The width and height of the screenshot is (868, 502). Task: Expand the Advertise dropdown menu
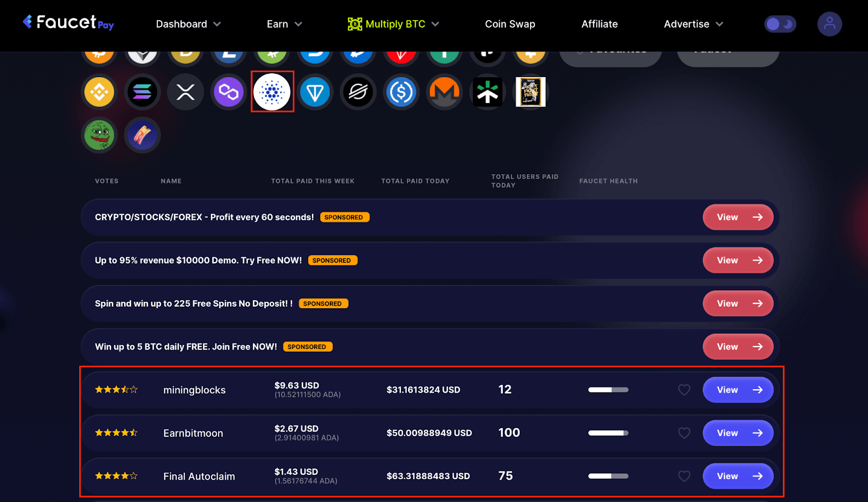point(693,24)
